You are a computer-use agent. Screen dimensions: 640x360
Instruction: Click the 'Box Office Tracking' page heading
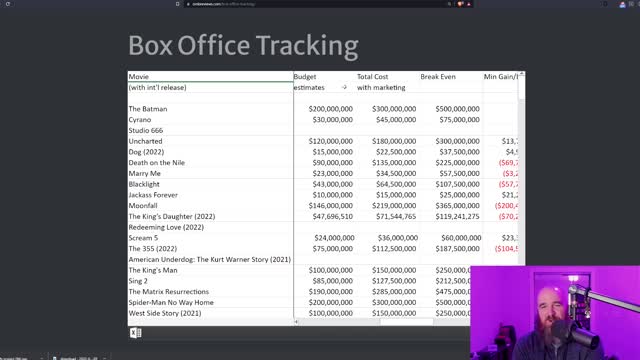(243, 46)
